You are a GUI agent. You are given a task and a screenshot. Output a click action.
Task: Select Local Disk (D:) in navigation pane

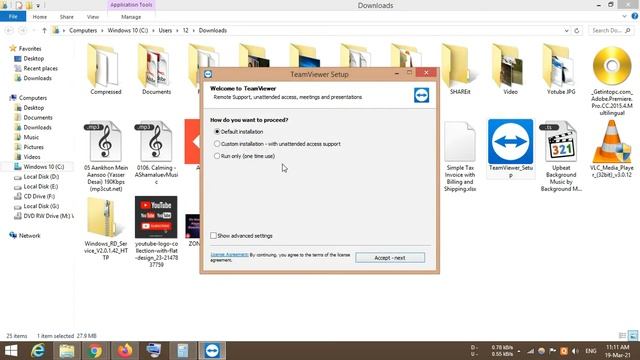41,177
